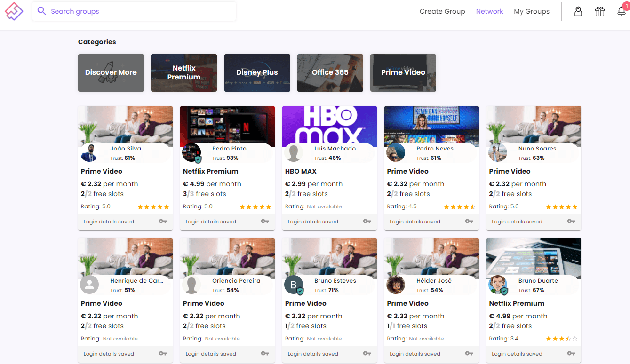Click João Silva's avatar
This screenshot has width=630, height=364.
coord(89,153)
